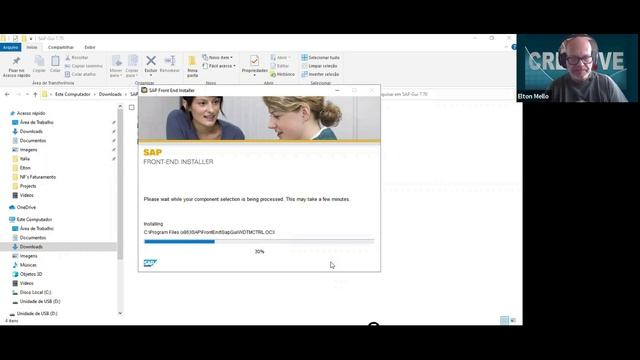The image size is (640, 360).
Task: Select Documentos under Acesso rápido
Action: pos(33,140)
